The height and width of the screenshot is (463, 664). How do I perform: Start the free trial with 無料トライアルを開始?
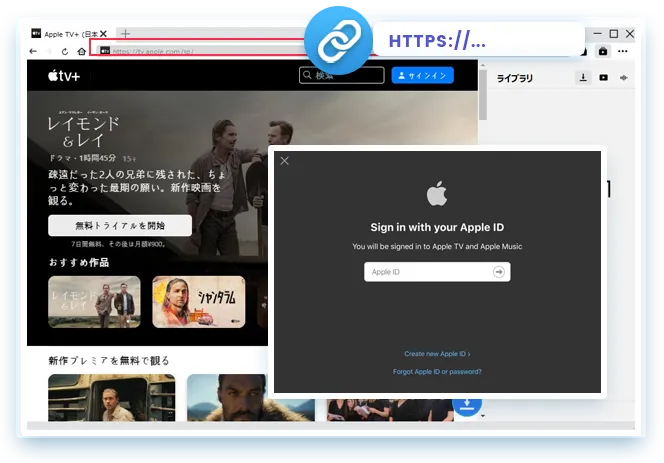(120, 225)
